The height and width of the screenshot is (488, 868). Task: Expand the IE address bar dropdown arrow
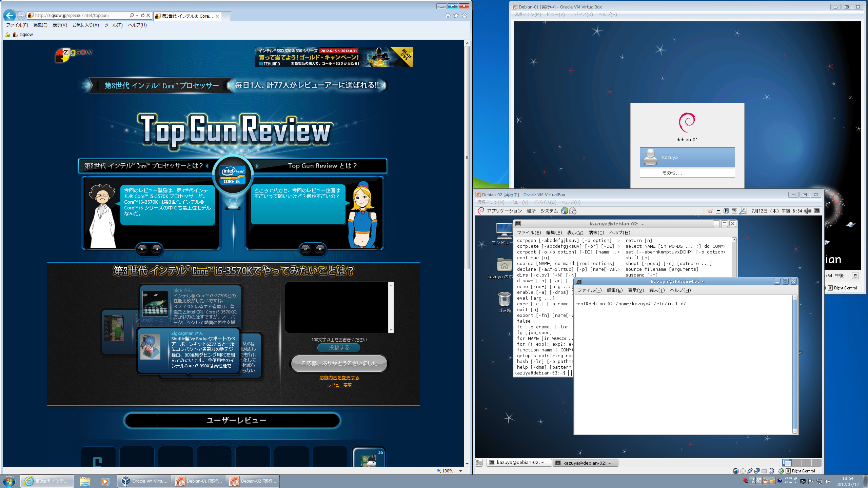(137, 16)
